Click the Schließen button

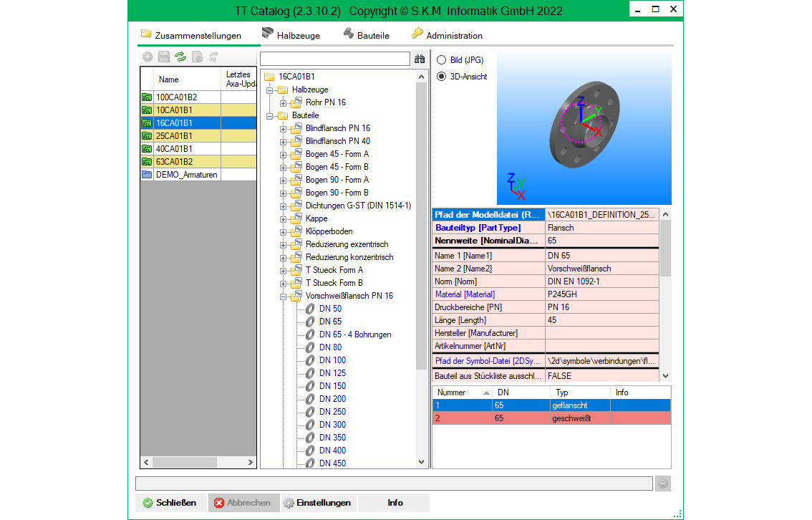click(170, 502)
